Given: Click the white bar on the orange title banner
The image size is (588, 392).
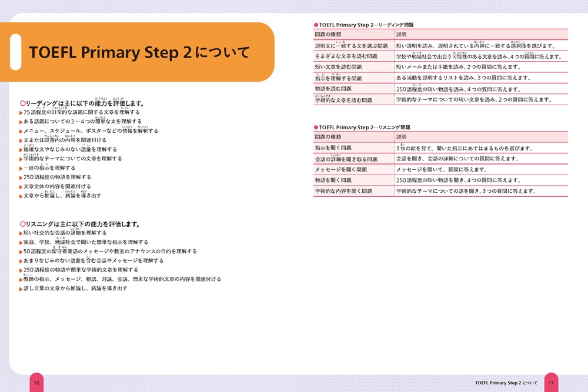Looking at the screenshot, I should click(15, 52).
